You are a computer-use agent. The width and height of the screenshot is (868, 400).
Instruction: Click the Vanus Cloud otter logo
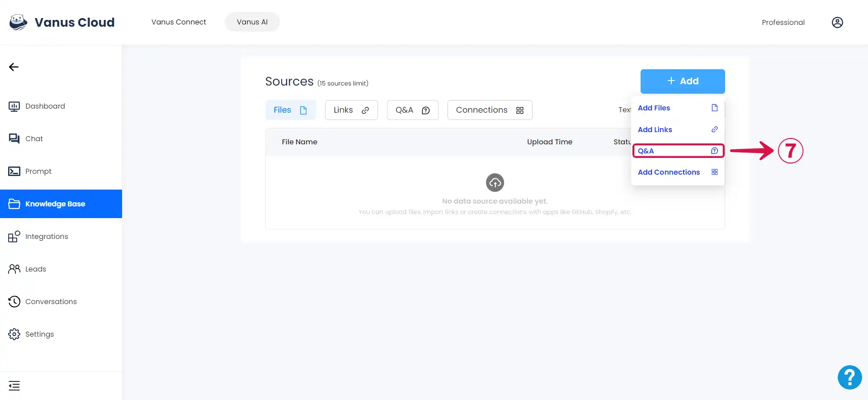click(18, 22)
